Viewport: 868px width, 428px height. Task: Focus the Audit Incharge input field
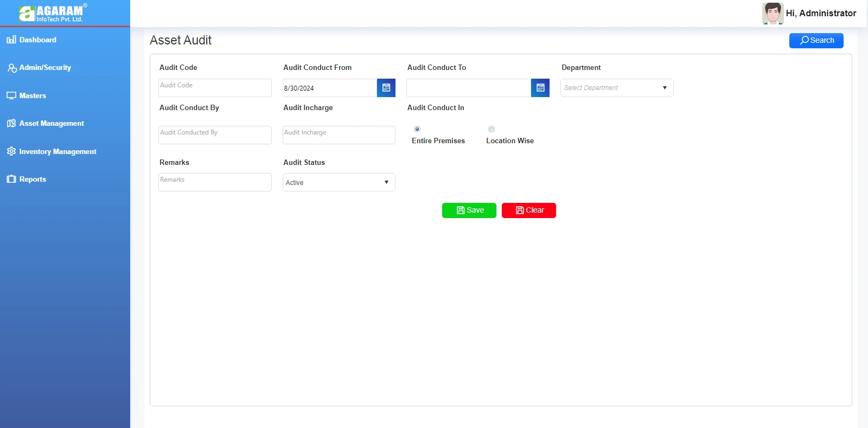tap(339, 135)
